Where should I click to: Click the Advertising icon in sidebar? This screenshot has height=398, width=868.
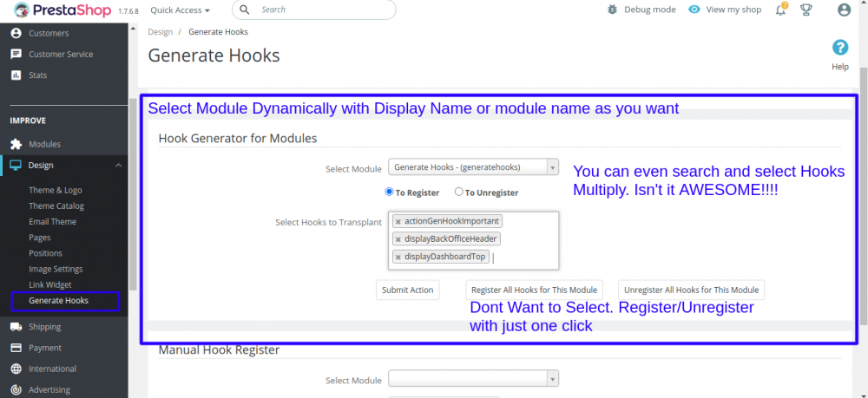tap(16, 389)
